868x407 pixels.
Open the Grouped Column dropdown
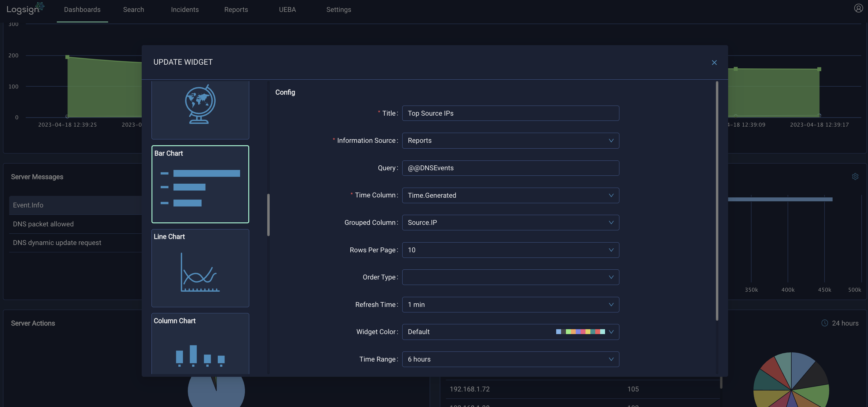click(x=510, y=222)
